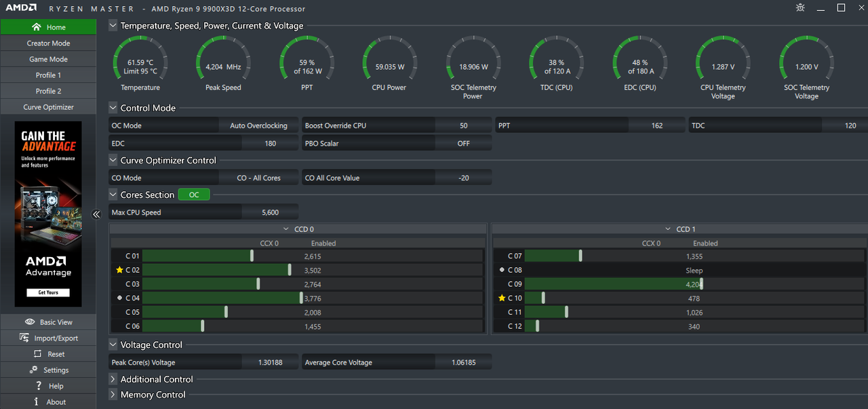The height and width of the screenshot is (409, 868).
Task: Open Settings in the sidebar
Action: click(x=48, y=370)
